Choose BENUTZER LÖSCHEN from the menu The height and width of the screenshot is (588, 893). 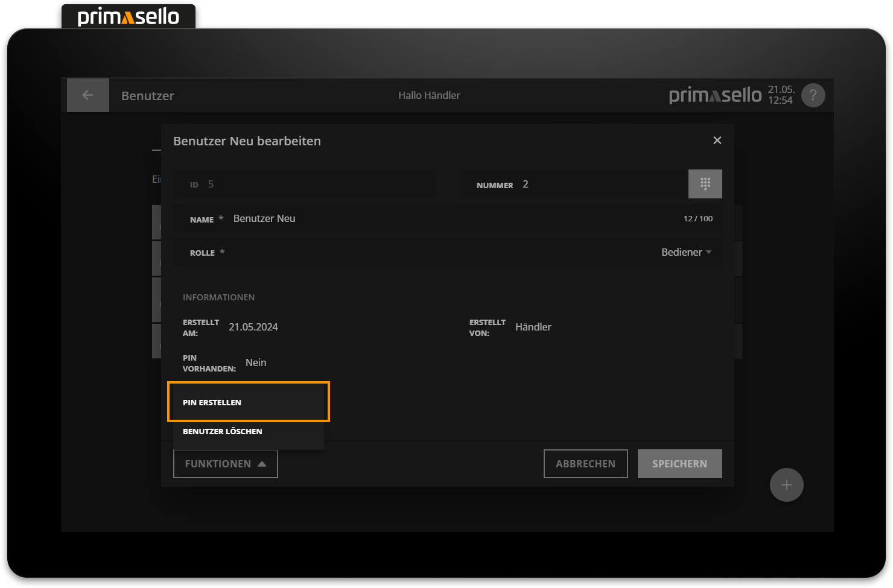(223, 431)
